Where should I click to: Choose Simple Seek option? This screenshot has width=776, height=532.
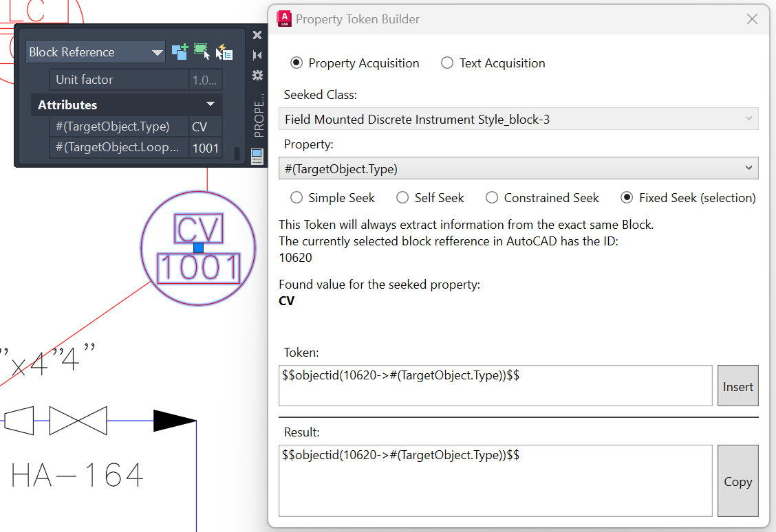(x=297, y=198)
